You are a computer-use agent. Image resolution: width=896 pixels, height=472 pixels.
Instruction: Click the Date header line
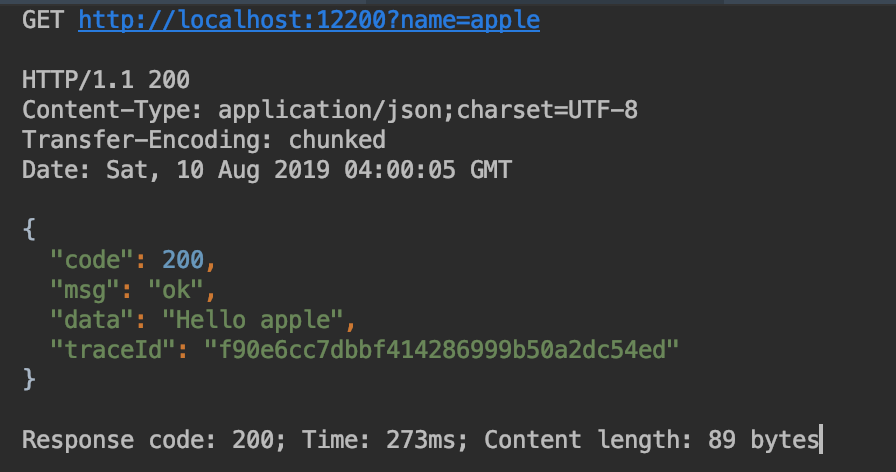point(266,170)
